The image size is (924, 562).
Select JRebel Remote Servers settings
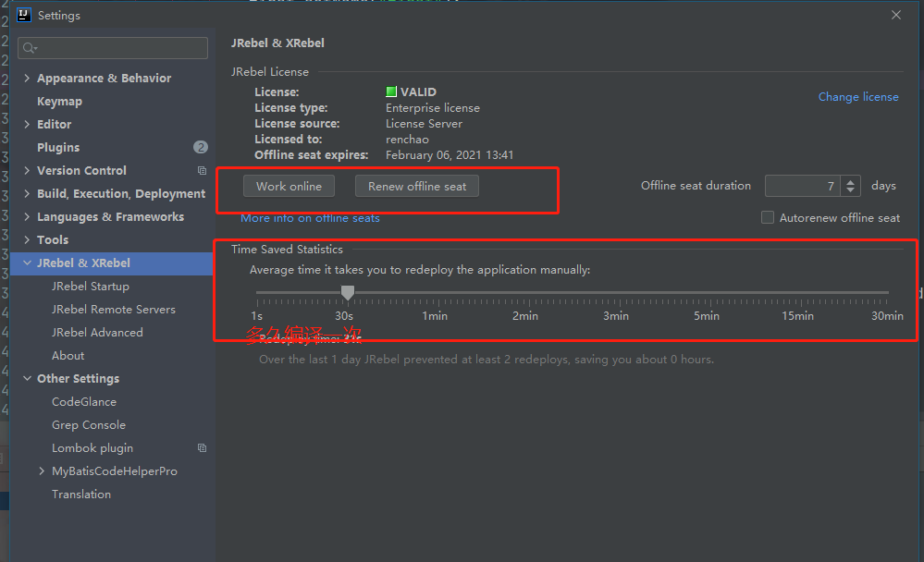(114, 310)
